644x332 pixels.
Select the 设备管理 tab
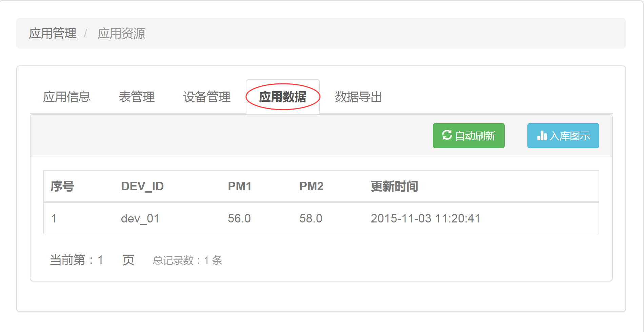pyautogui.click(x=206, y=97)
